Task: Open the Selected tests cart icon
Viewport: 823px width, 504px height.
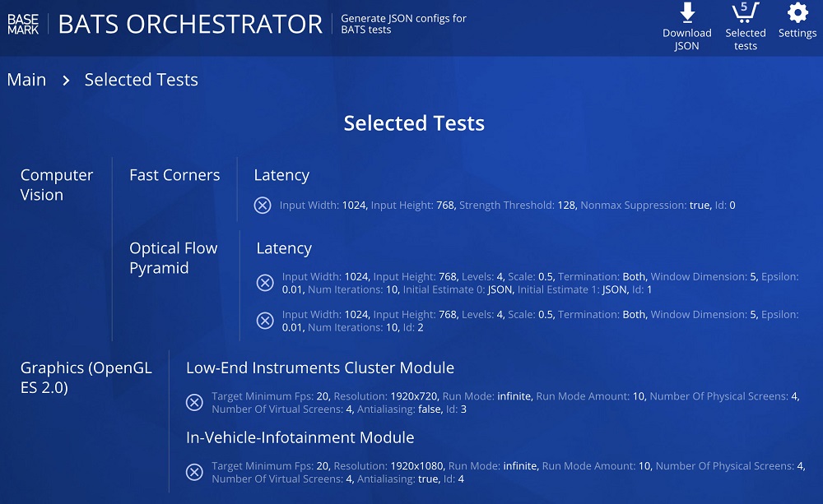Action: tap(746, 12)
